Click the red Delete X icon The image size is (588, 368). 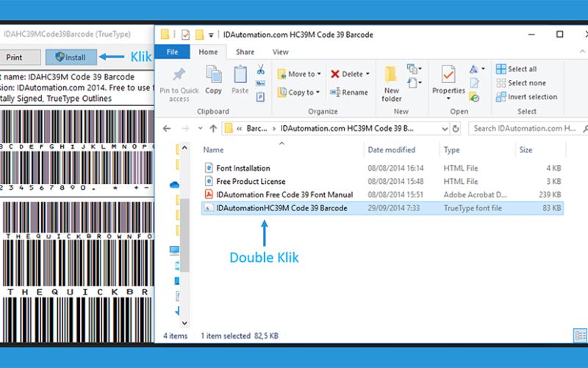coord(335,74)
